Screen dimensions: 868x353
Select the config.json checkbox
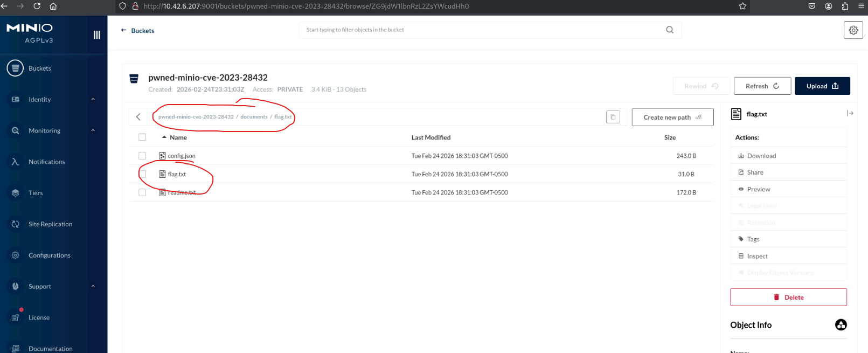142,156
